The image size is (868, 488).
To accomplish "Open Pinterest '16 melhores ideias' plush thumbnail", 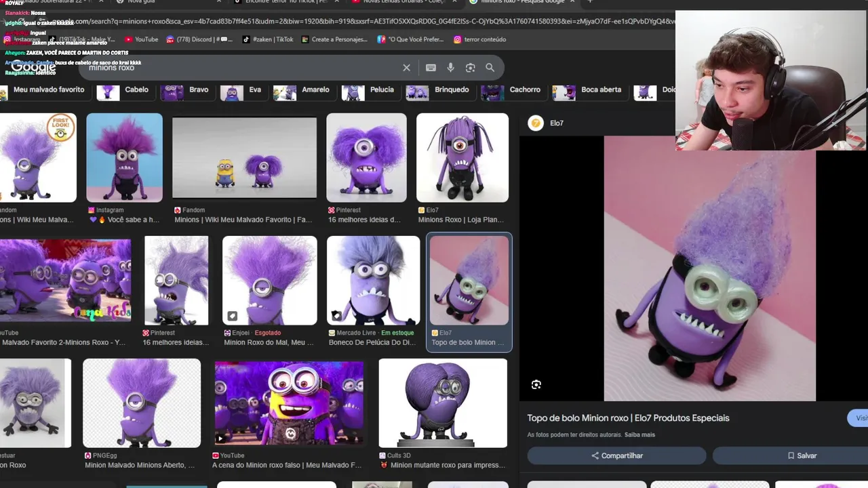I will 366,157.
